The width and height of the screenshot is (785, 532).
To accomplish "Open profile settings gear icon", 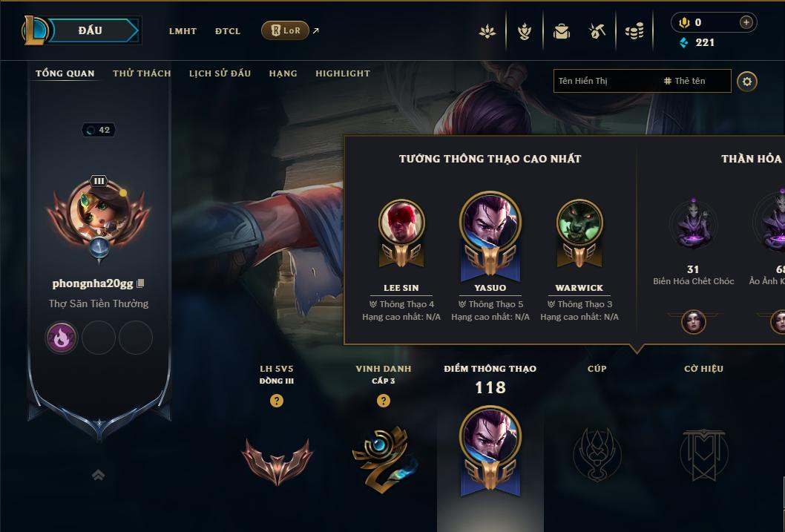I will (747, 82).
